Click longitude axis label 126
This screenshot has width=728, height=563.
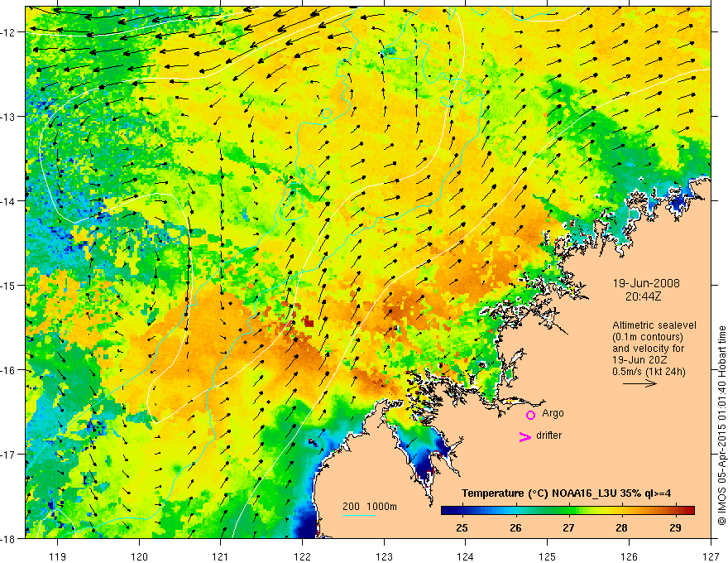coord(629,556)
